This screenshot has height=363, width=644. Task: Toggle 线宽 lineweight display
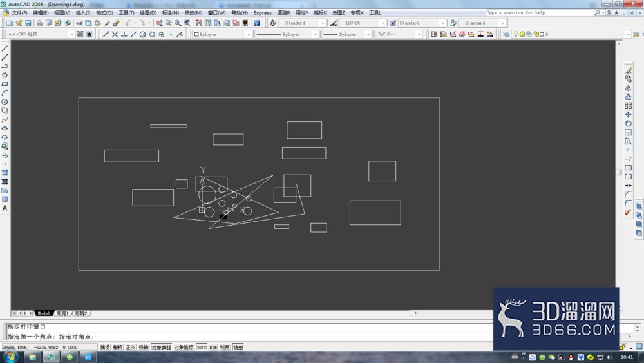[x=225, y=348]
